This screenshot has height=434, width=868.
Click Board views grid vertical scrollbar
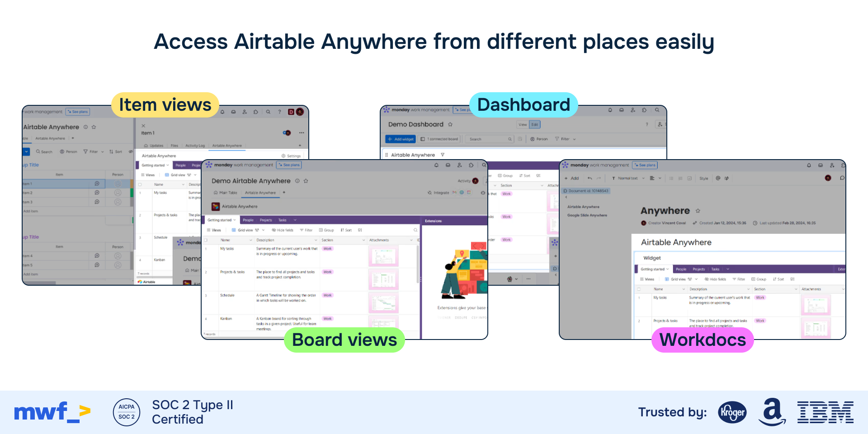(418, 264)
